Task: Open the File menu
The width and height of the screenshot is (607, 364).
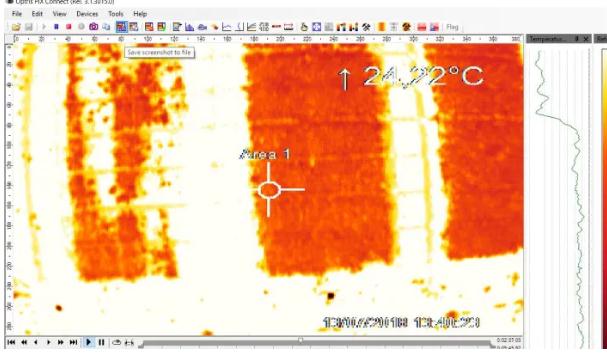Action: 17,14
